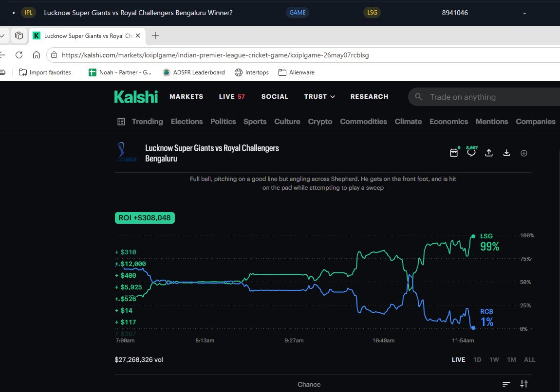The image size is (560, 392).
Task: Click the chart sort lines icon near Chance
Action: pos(506,384)
